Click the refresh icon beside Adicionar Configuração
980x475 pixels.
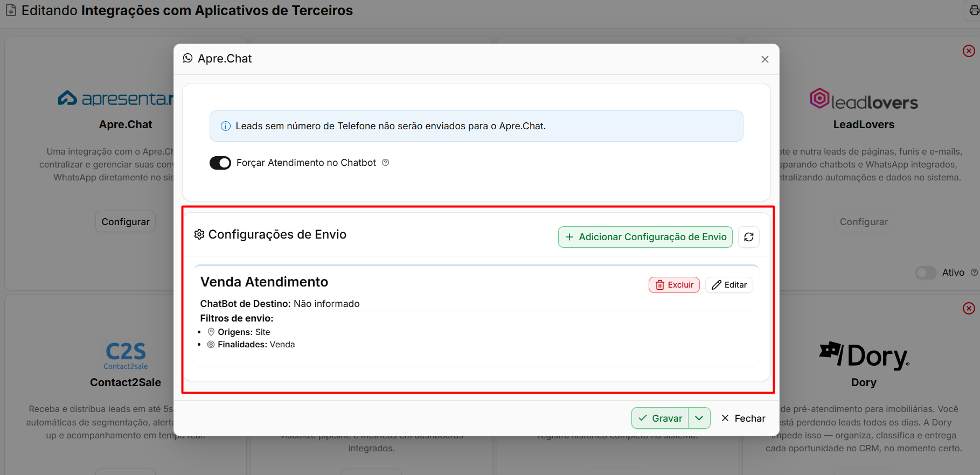click(x=749, y=237)
